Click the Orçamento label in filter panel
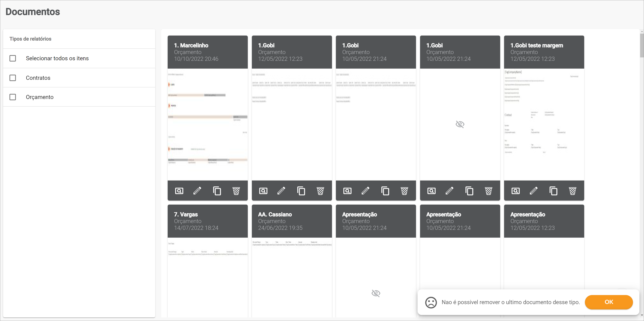 coord(40,97)
